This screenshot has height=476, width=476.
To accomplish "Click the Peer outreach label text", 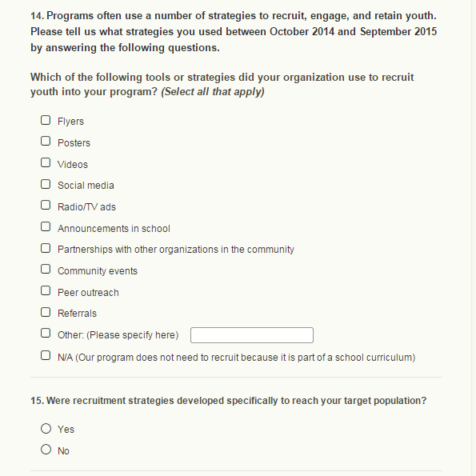I will [x=88, y=292].
